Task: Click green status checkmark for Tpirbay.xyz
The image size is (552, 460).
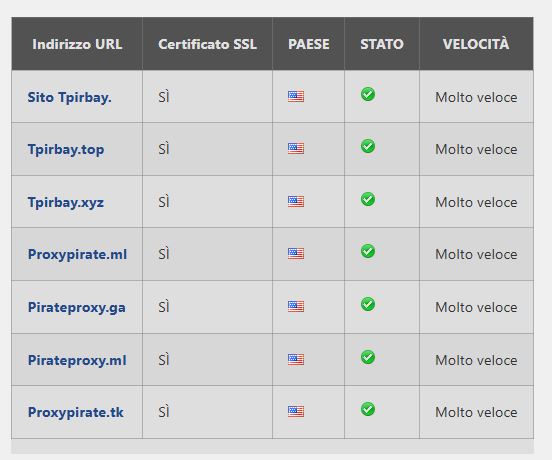Action: pyautogui.click(x=368, y=199)
